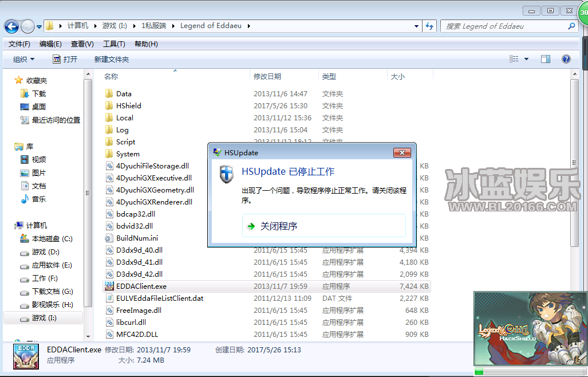Open the view options dropdown arrow
Screen dimensions: 588x377
tap(526, 59)
